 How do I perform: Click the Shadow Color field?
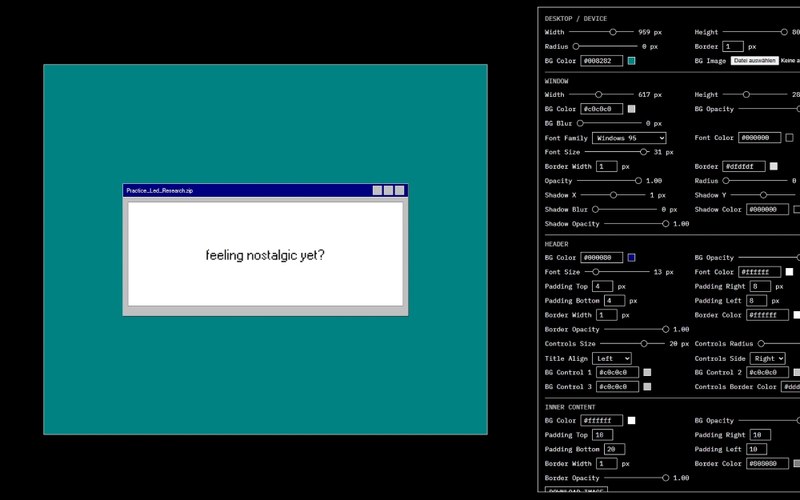(x=767, y=209)
